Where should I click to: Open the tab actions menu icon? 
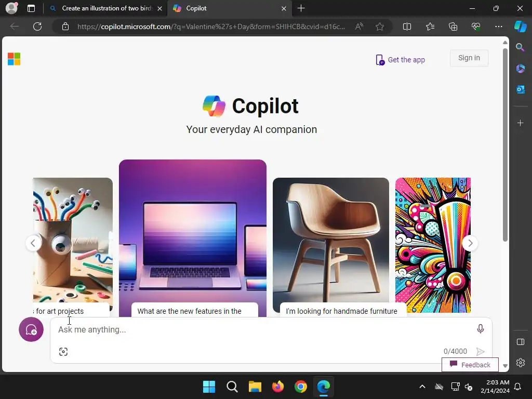(x=31, y=8)
